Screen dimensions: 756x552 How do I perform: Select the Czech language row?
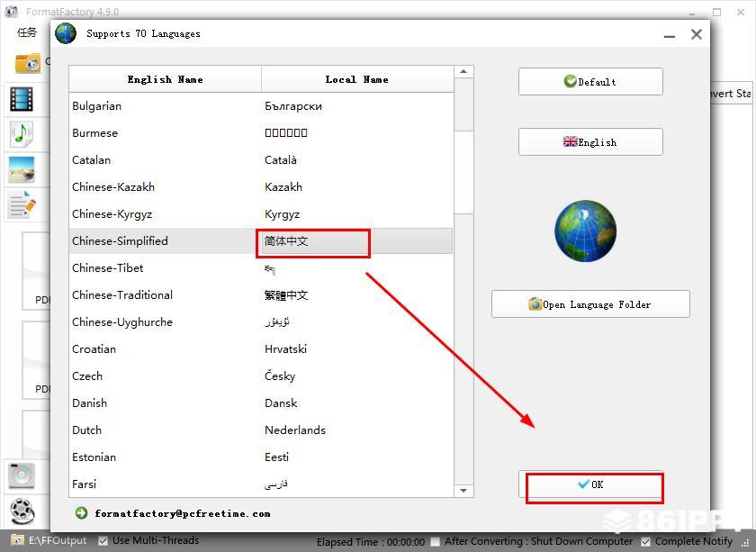point(261,376)
